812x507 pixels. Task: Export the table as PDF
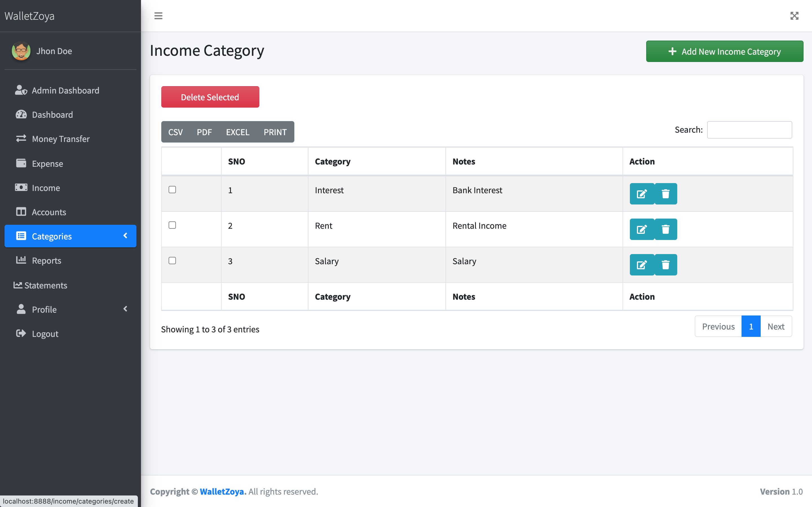coord(204,132)
